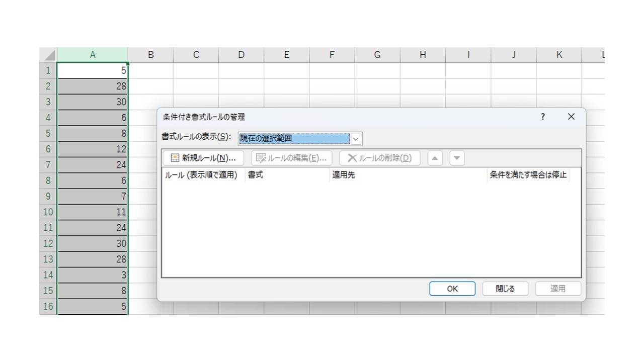
Task: Select row 9 header
Action: [x=48, y=196]
